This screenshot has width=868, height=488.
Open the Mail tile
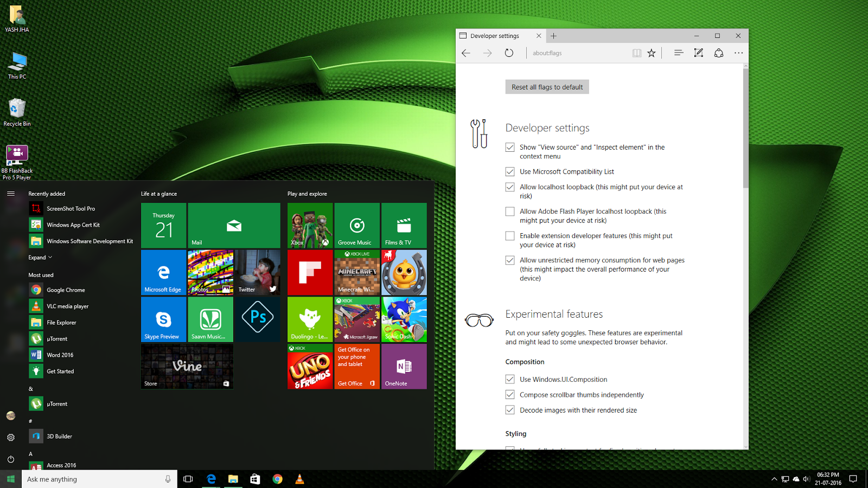click(x=234, y=226)
